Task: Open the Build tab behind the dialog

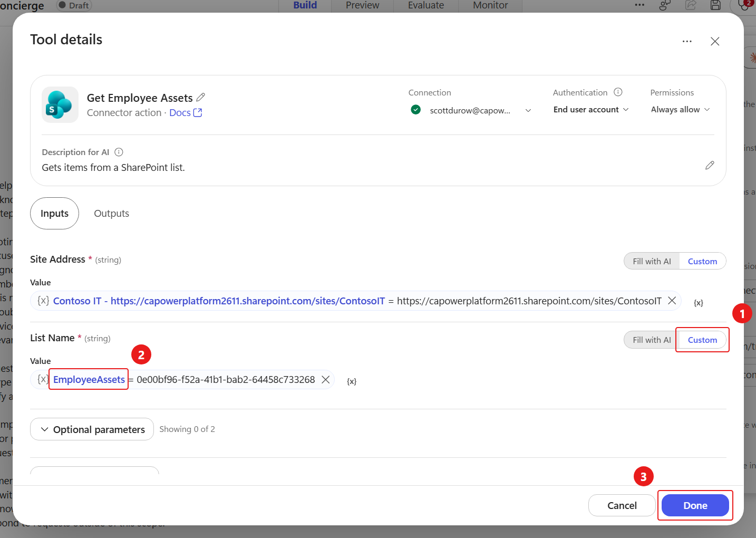Action: 305,5
